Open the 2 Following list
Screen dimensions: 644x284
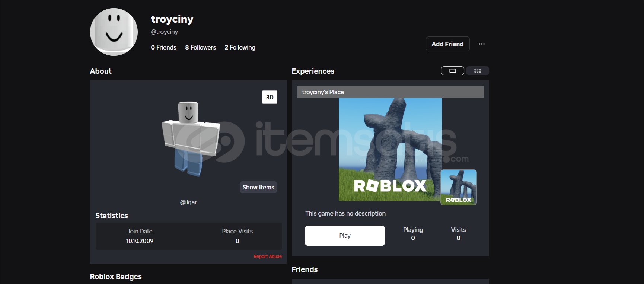click(x=240, y=47)
